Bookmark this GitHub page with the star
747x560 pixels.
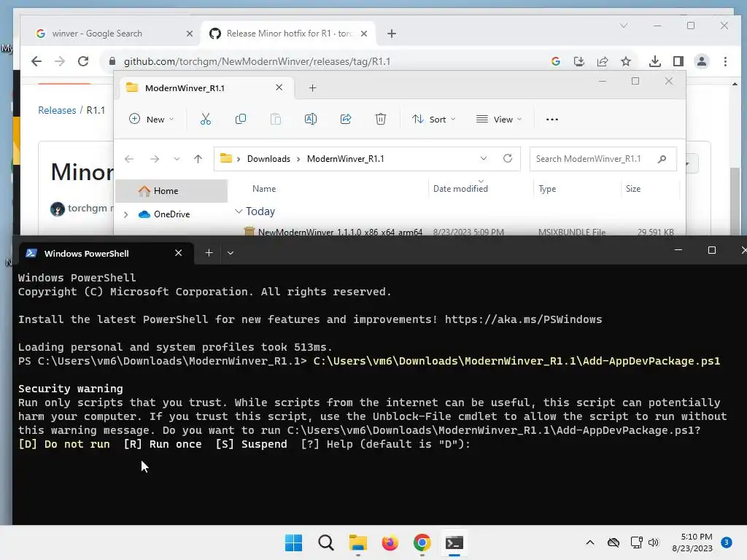626,61
